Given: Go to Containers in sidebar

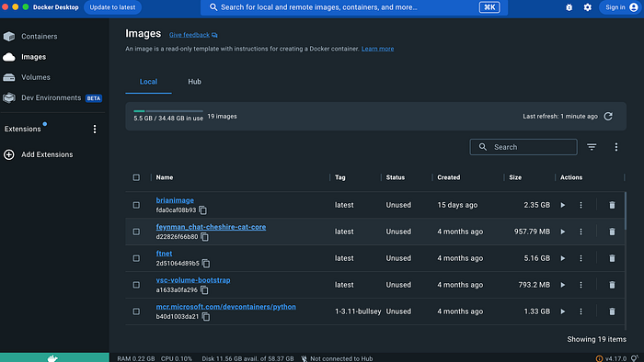Looking at the screenshot, I should 40,37.
